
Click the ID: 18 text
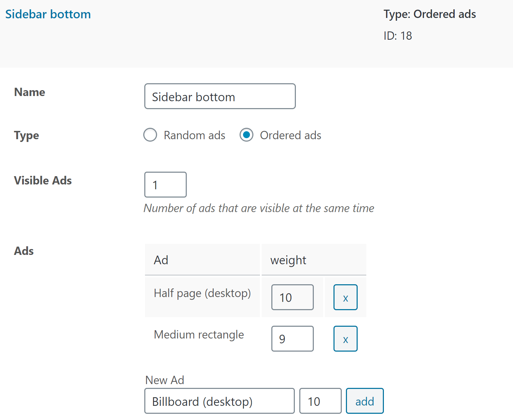(x=398, y=36)
